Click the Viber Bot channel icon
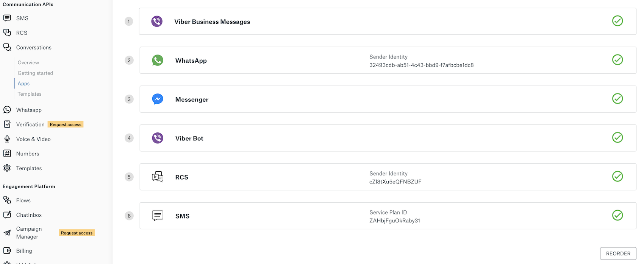The width and height of the screenshot is (644, 264). 158,138
